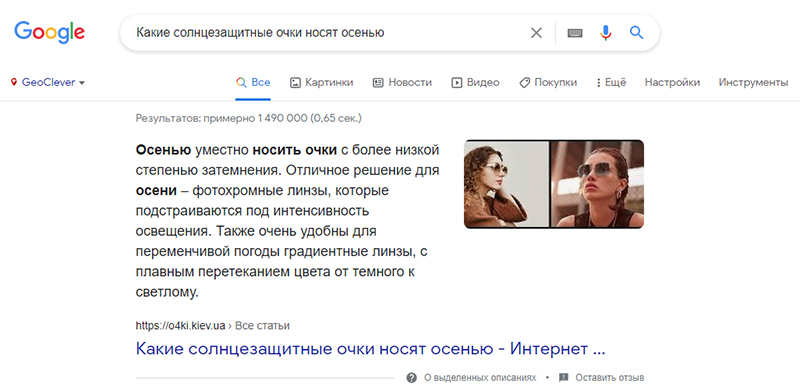Open result title Какие солнцезащитные очки носят осенью
This screenshot has height=391, width=800.
coord(370,349)
